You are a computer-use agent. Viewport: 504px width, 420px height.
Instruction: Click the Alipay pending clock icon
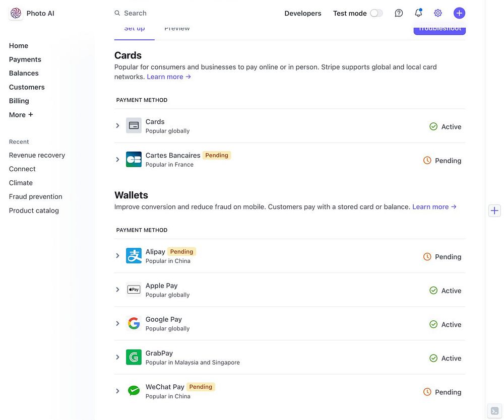click(x=427, y=256)
